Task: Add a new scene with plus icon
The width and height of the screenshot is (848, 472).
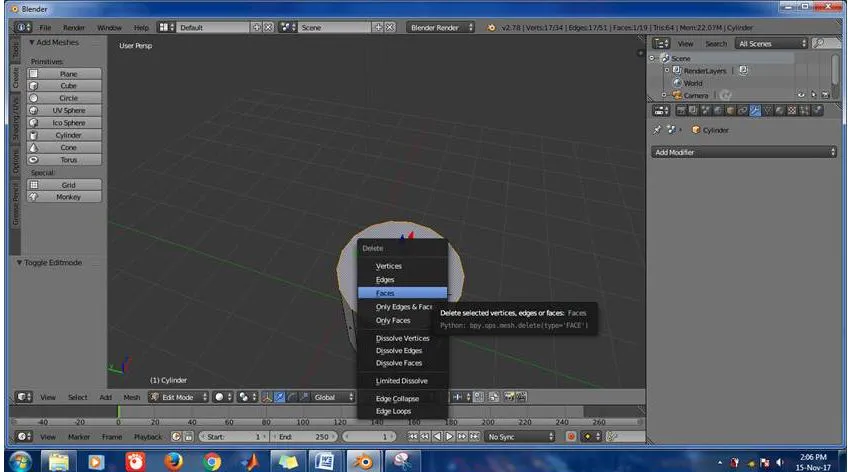Action: 378,27
